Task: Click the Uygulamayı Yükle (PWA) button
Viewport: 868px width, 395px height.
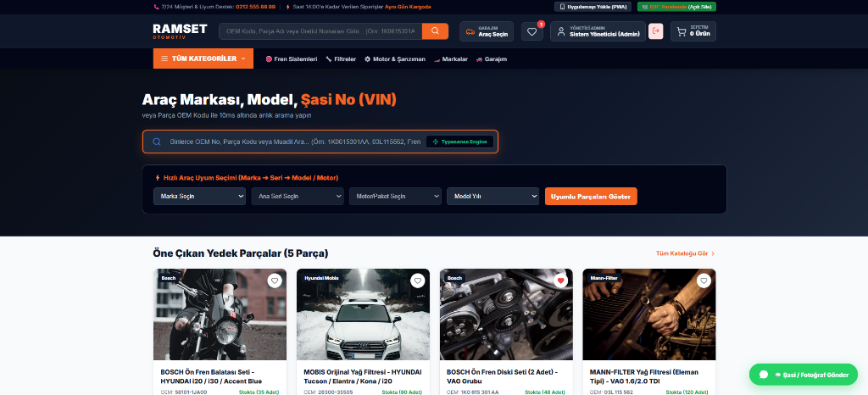Action: point(593,7)
